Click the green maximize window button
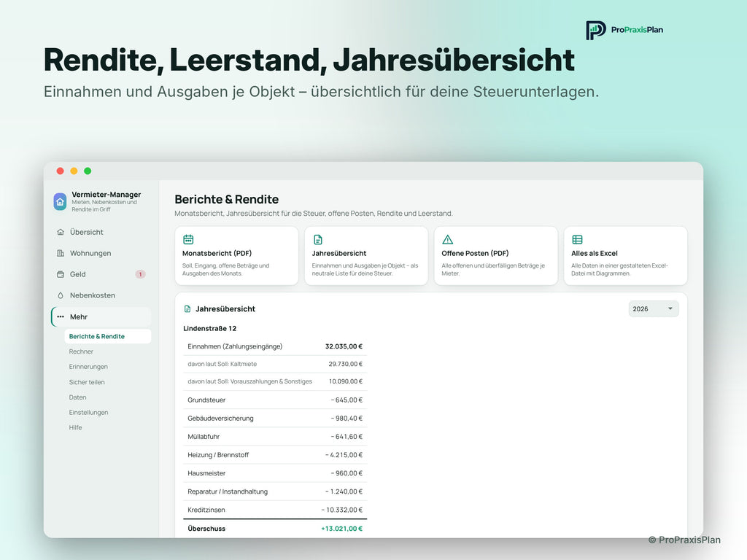Screen dimensions: 747x560 pyautogui.click(x=88, y=171)
